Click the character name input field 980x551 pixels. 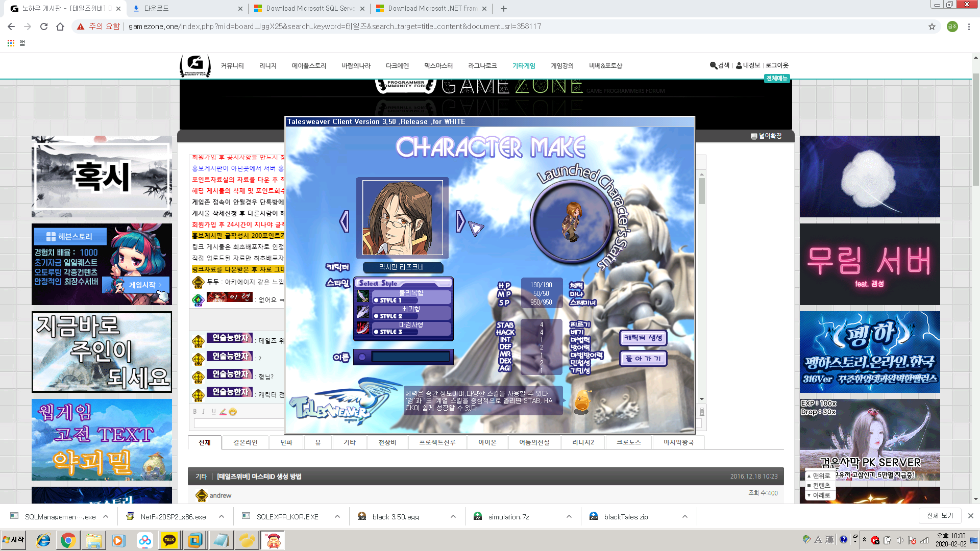tap(411, 357)
